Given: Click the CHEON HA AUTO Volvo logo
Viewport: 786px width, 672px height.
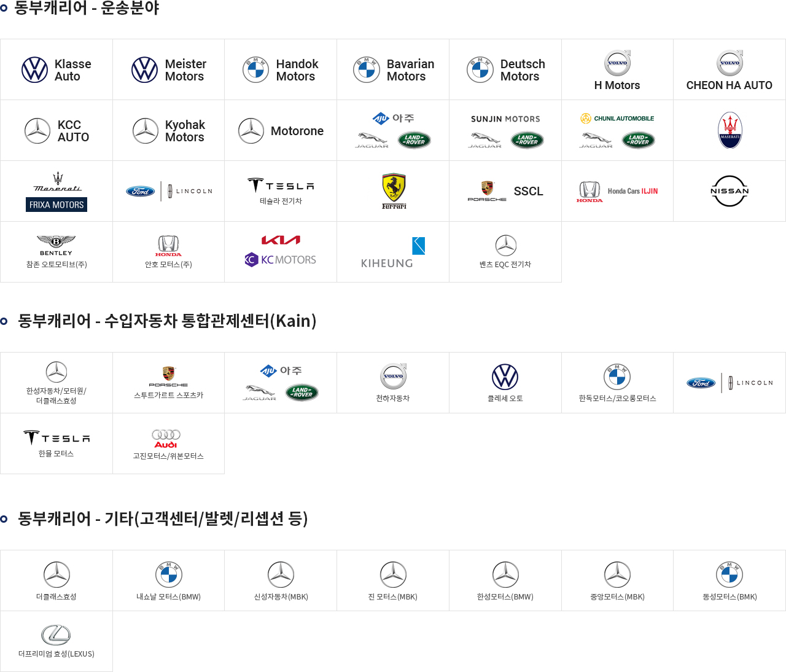Looking at the screenshot, I should 730,63.
